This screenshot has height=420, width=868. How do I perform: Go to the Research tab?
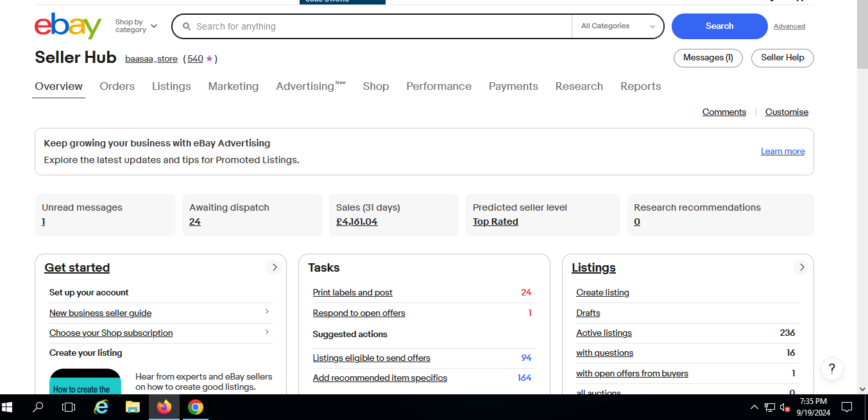pos(579,87)
